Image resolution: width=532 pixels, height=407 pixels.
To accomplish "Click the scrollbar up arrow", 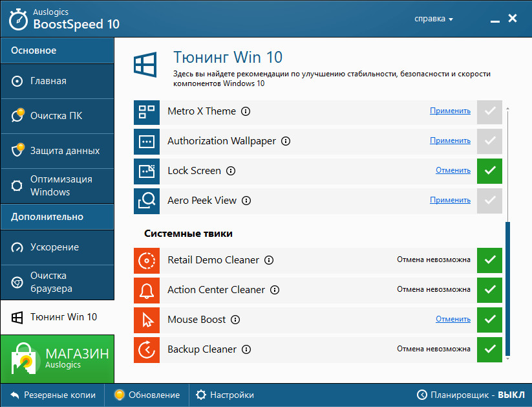I will coord(507,109).
